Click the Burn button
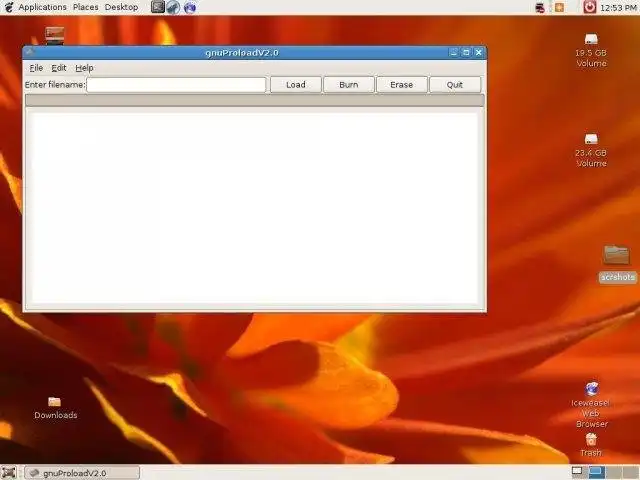This screenshot has width=640, height=480. [x=349, y=85]
